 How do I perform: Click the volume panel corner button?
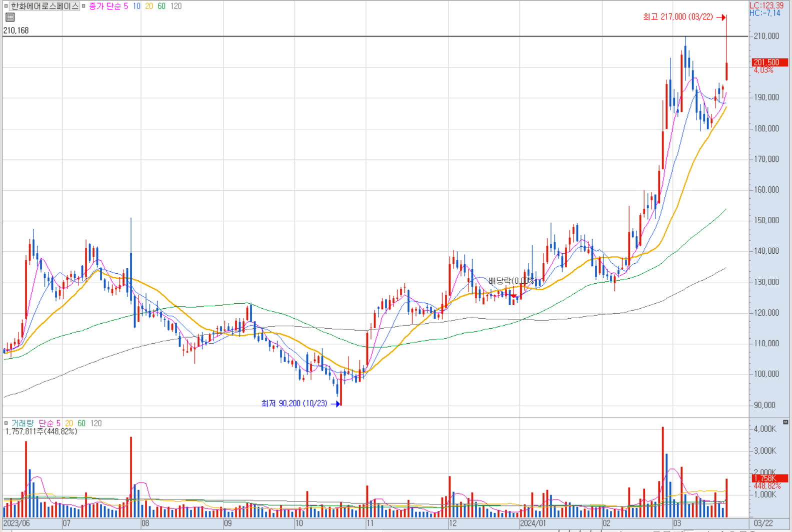pyautogui.click(x=785, y=423)
